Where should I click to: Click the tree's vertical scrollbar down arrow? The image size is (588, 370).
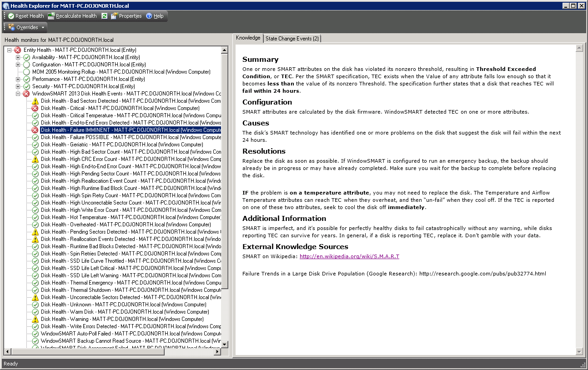(x=225, y=345)
